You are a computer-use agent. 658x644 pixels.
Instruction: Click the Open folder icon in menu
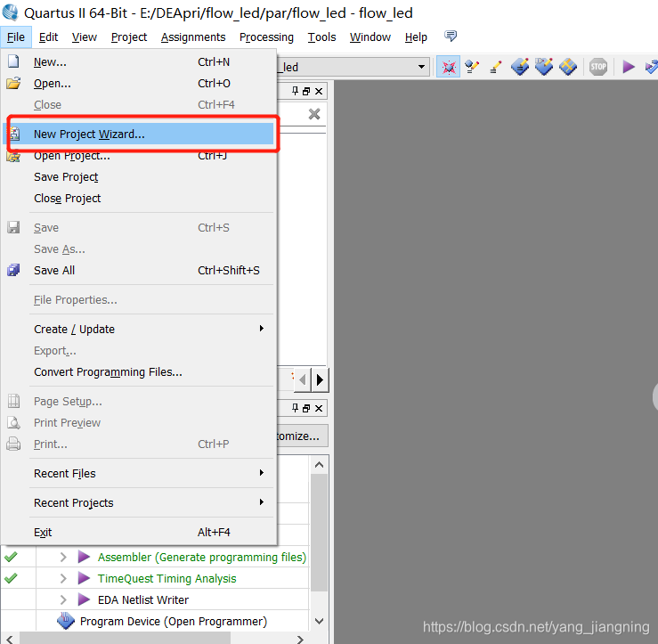[13, 83]
